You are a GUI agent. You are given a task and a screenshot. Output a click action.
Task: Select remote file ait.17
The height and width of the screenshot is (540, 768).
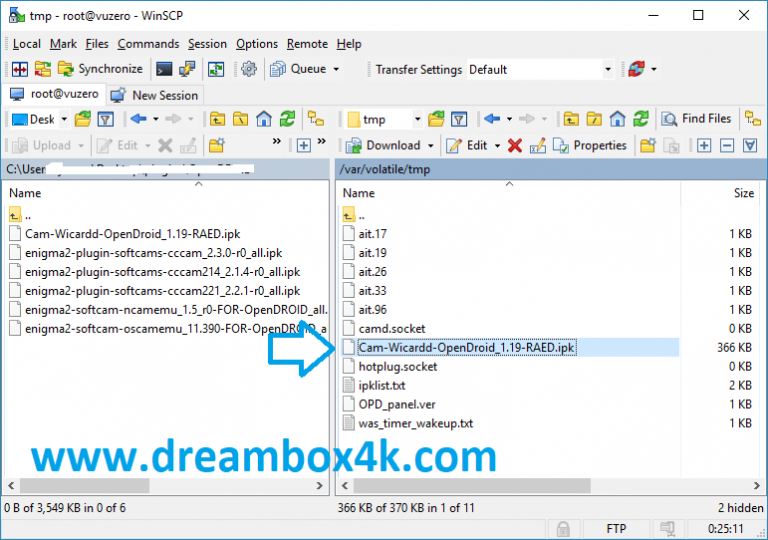[x=372, y=234]
